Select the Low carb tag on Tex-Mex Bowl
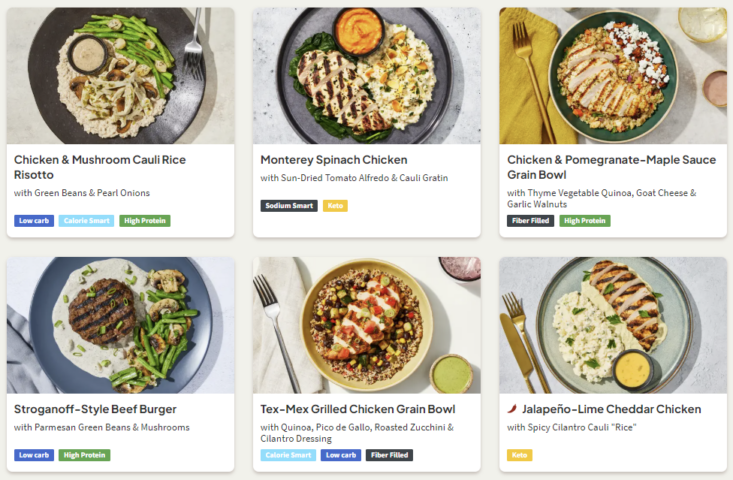This screenshot has height=480, width=733. (341, 455)
